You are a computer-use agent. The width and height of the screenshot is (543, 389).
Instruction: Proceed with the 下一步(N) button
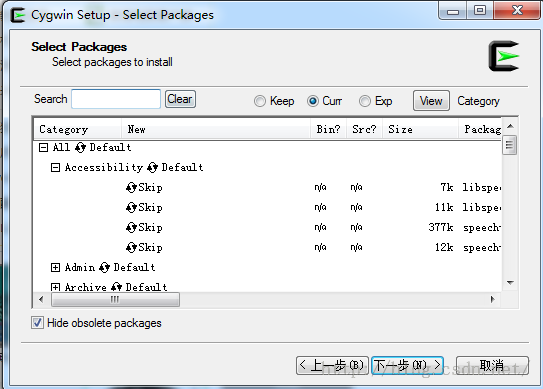tap(407, 365)
